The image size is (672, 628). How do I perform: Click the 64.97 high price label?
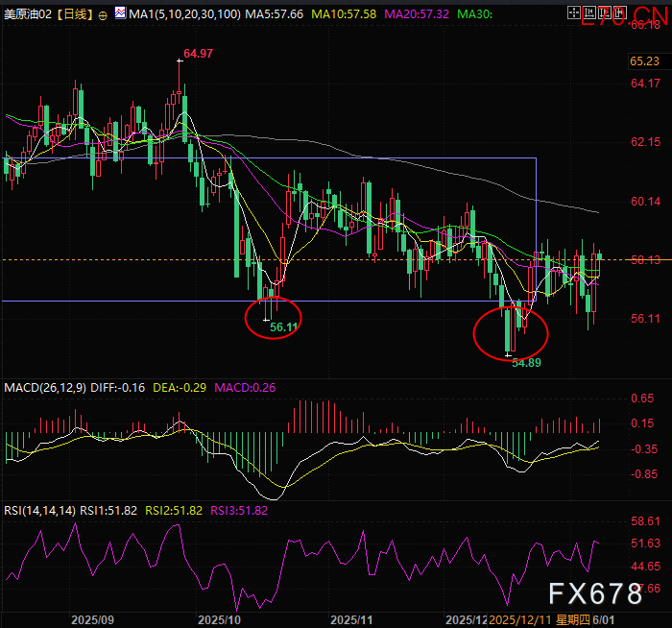pyautogui.click(x=198, y=54)
